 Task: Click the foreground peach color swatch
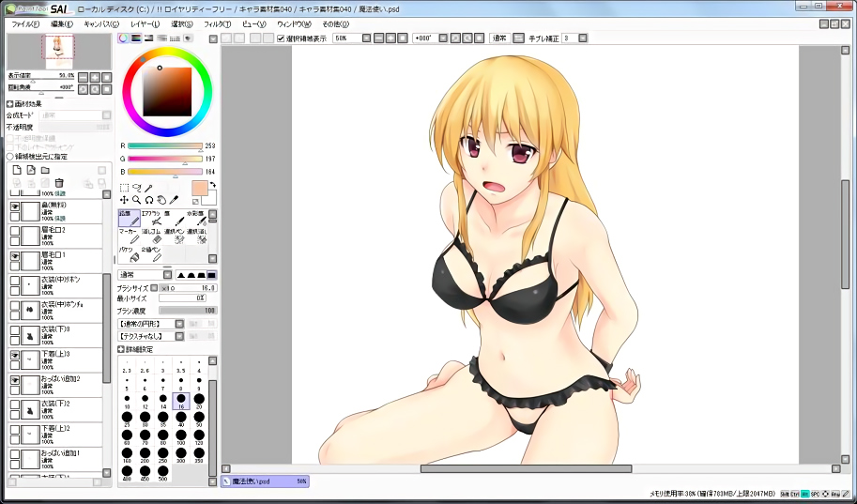pyautogui.click(x=198, y=189)
